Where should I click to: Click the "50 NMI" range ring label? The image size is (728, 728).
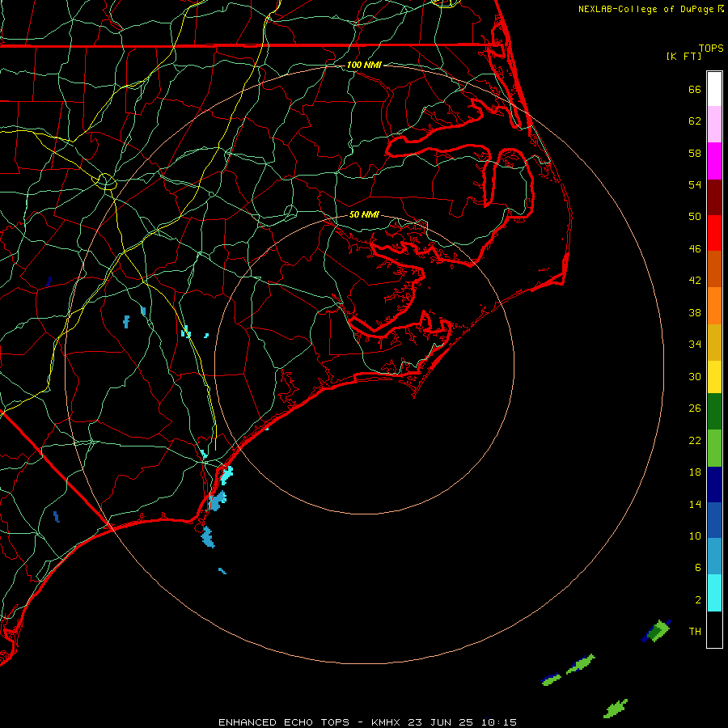click(x=364, y=214)
